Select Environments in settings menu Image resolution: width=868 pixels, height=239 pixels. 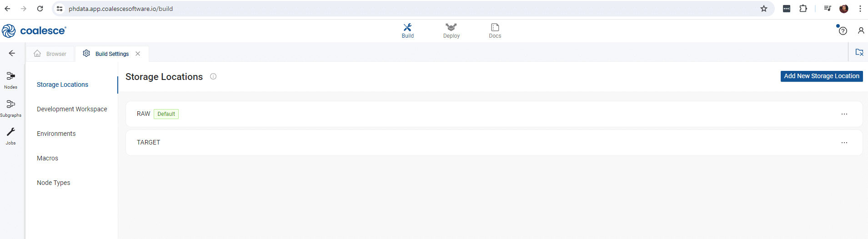point(56,134)
